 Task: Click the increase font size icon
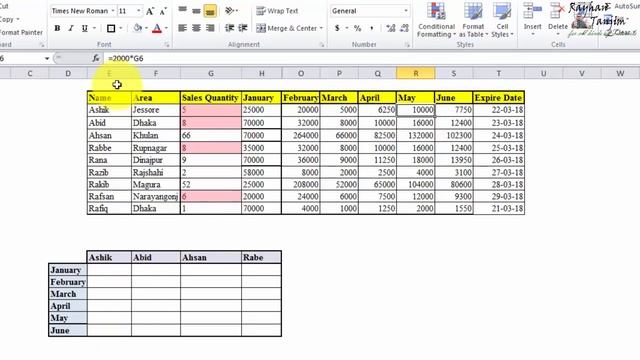[150, 11]
